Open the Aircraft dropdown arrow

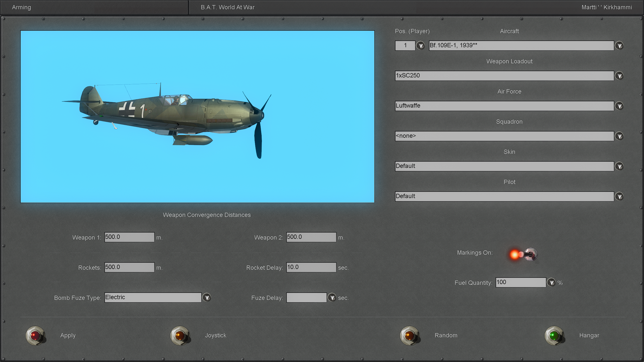(619, 46)
